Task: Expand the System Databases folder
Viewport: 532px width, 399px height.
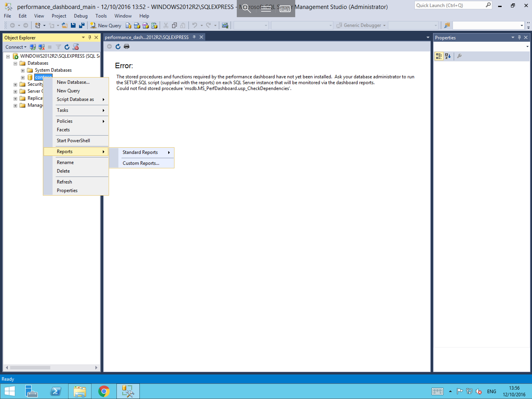Action: click(x=23, y=71)
